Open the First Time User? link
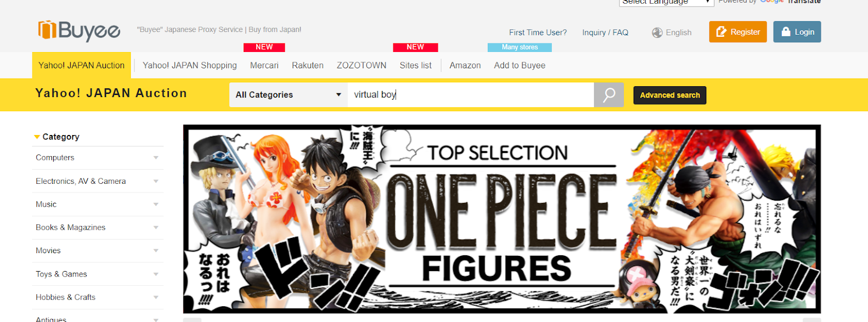Image resolution: width=868 pixels, height=322 pixels. (538, 33)
